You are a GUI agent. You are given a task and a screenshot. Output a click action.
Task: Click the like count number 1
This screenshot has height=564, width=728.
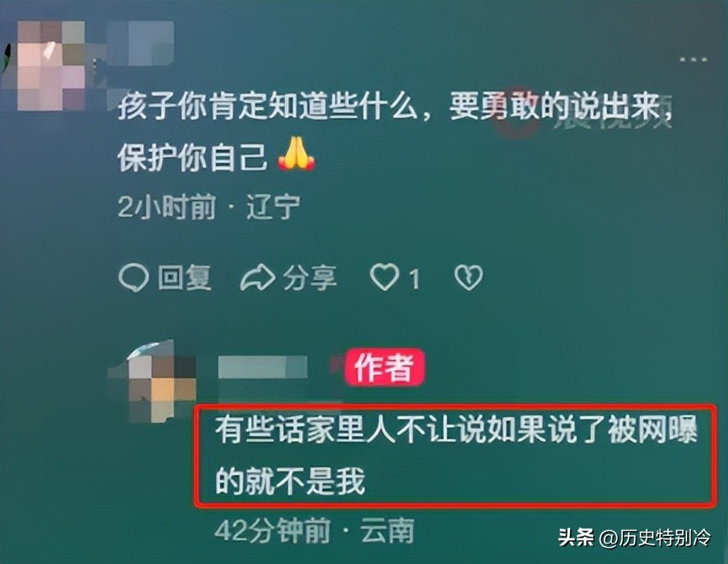point(414,279)
